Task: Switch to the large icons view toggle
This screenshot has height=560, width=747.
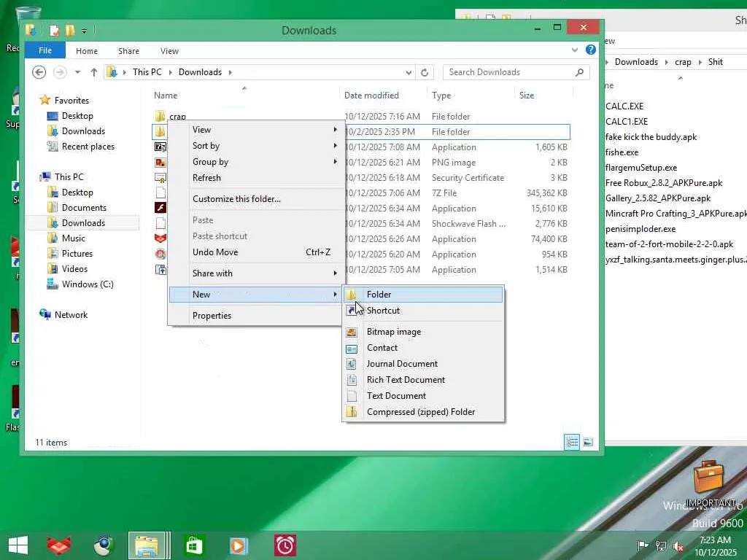Action: [x=588, y=443]
